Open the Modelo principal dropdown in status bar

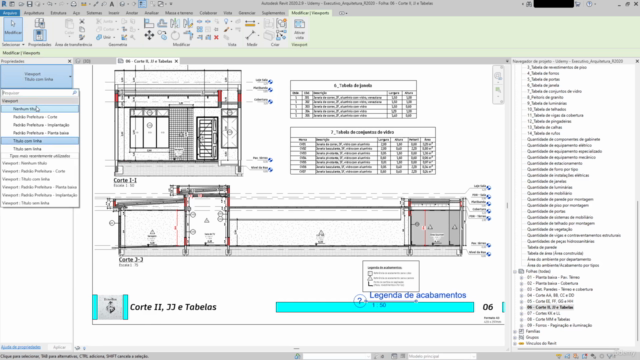click(x=442, y=356)
